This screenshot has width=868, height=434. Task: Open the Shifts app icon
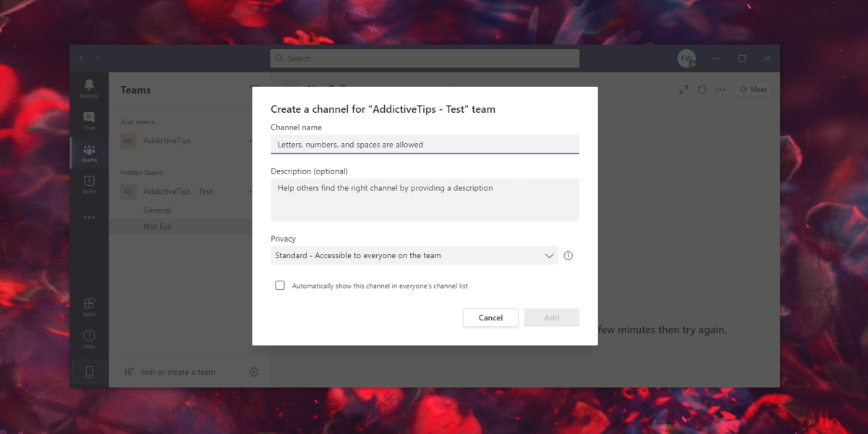[89, 184]
